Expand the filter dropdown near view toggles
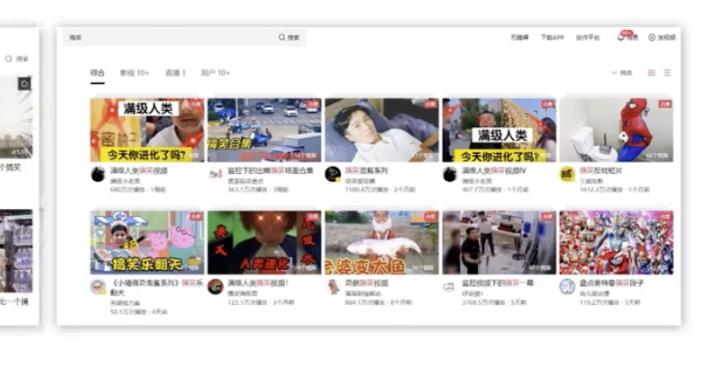 pyautogui.click(x=621, y=73)
